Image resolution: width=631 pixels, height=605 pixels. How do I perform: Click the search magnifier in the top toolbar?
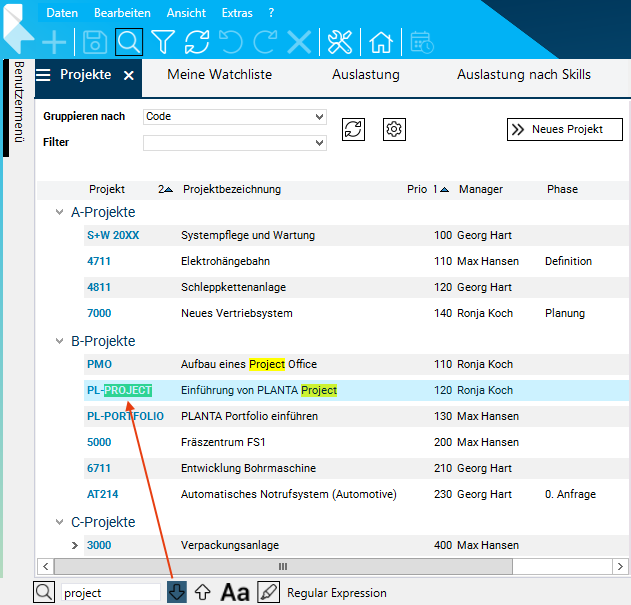point(129,42)
